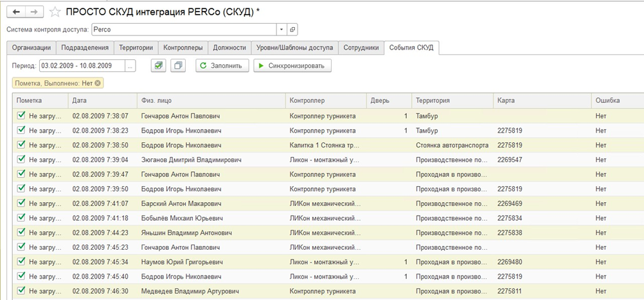Image resolution: width=644 pixels, height=300 pixels.
Task: Open the Perco item with the open-form icon
Action: click(292, 29)
